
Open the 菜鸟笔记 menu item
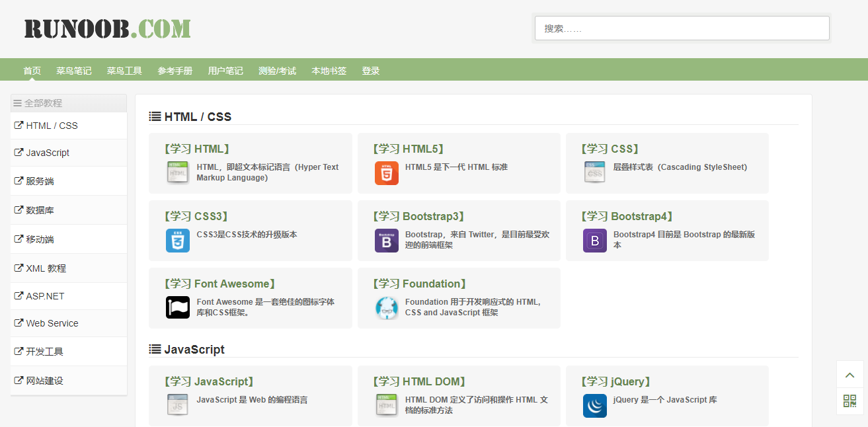74,71
